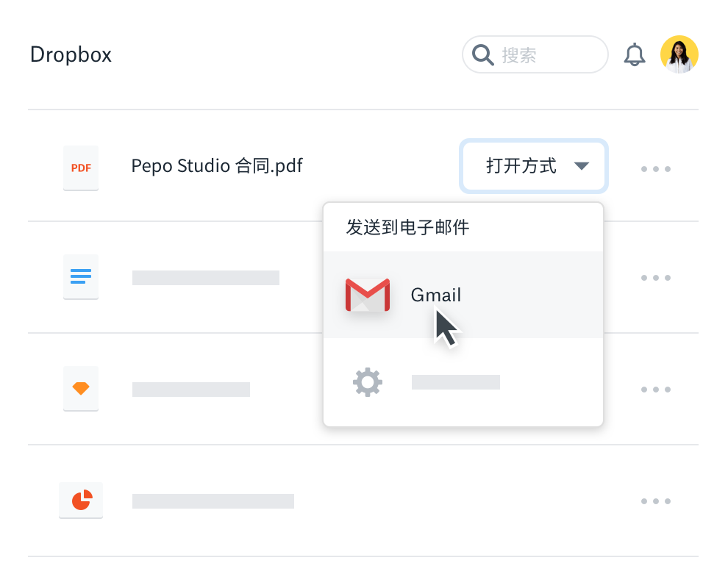Image resolution: width=728 pixels, height=588 pixels.
Task: Click the 发送到电子邮件 menu header
Action: click(x=407, y=227)
